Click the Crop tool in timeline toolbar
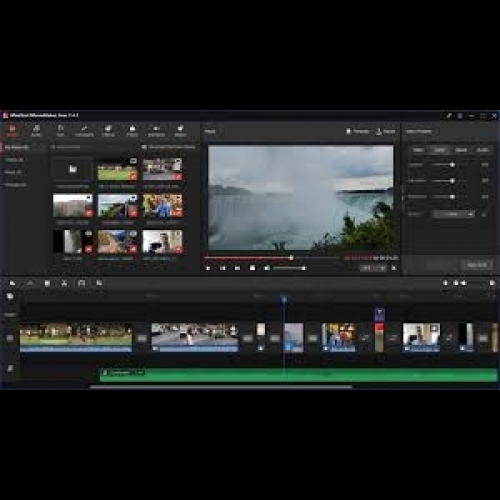 point(81,283)
